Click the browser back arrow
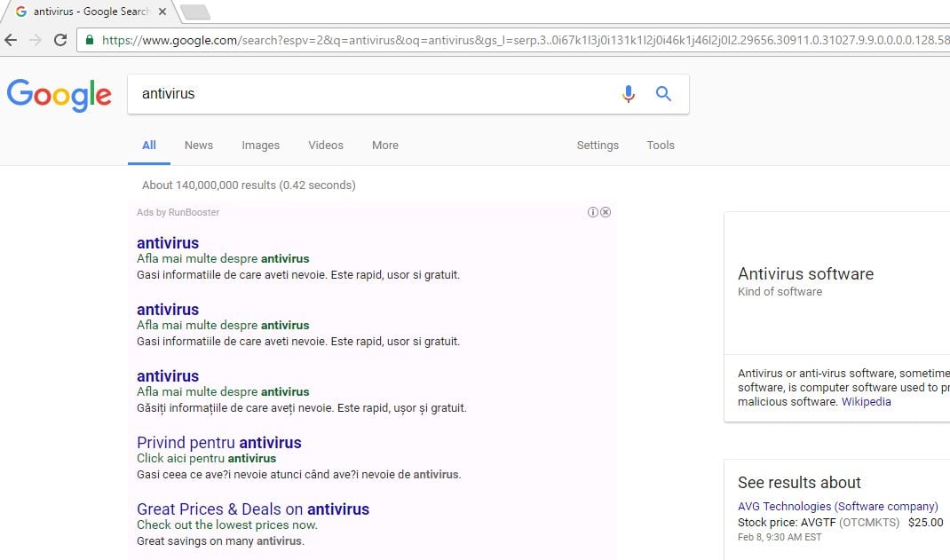 11,40
